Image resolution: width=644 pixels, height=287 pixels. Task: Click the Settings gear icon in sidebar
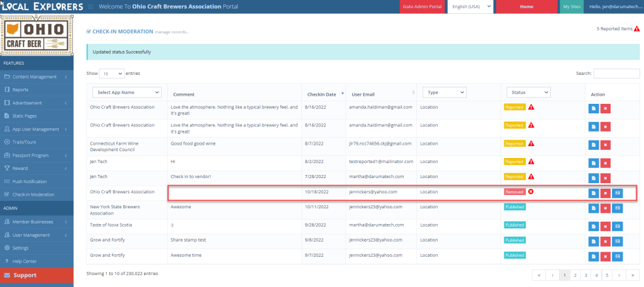pos(6,248)
